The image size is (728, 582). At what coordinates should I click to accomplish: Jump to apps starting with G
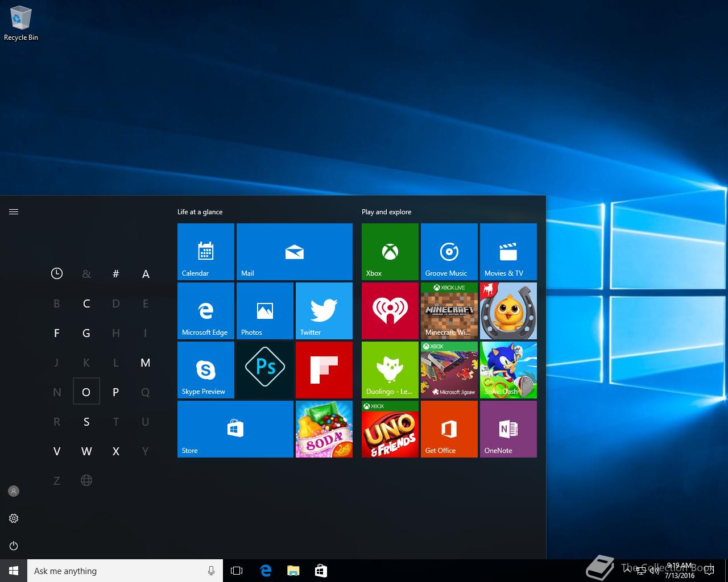(x=86, y=332)
